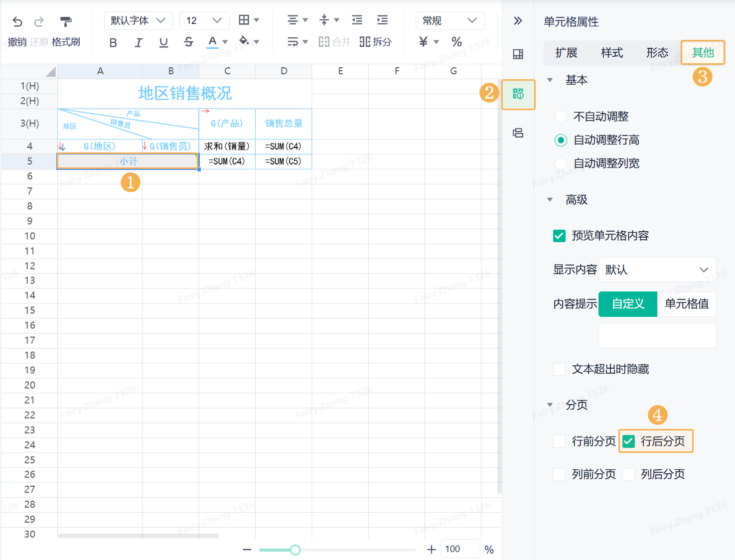Viewport: 735px width, 560px height.
Task: Switch to the 样式 tab
Action: [x=612, y=53]
